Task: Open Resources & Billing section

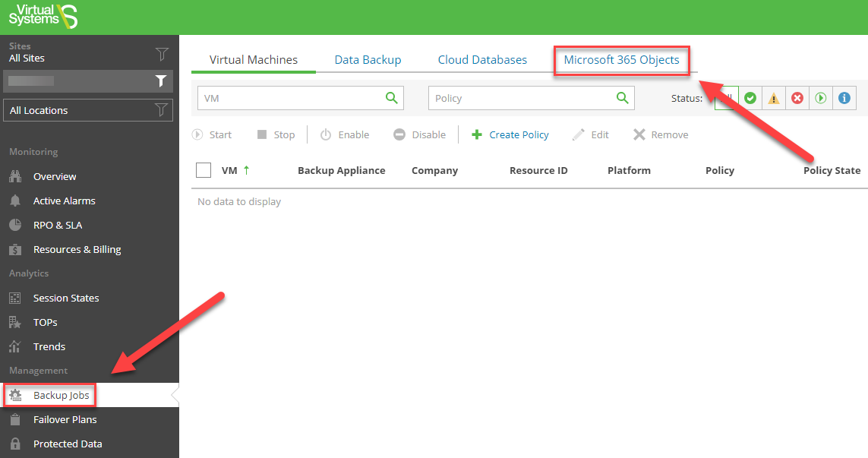Action: pyautogui.click(x=77, y=250)
